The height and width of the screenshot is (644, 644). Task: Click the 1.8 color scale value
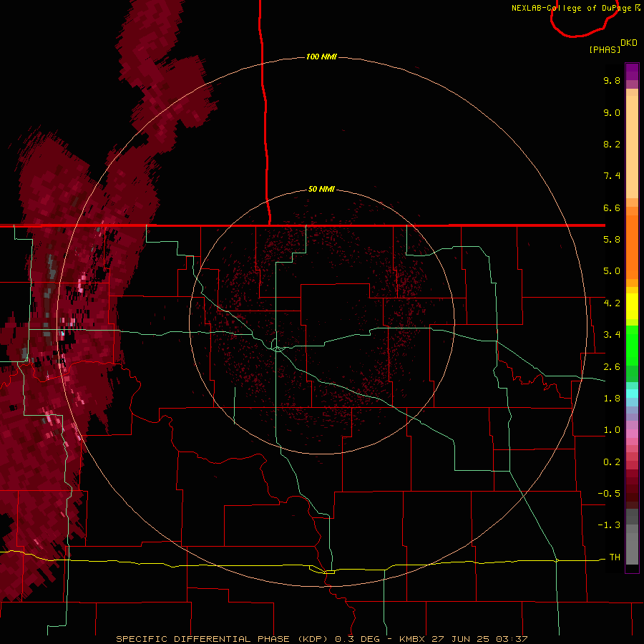pyautogui.click(x=612, y=399)
